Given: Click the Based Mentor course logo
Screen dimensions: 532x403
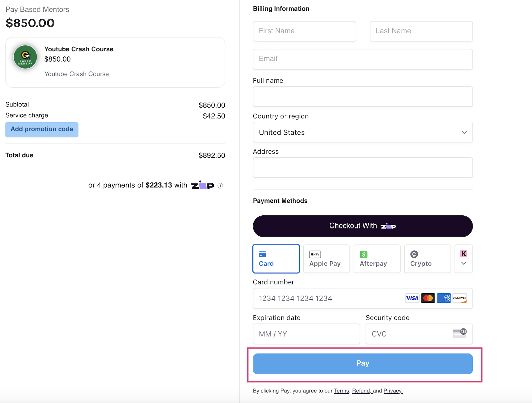Looking at the screenshot, I should pos(25,57).
